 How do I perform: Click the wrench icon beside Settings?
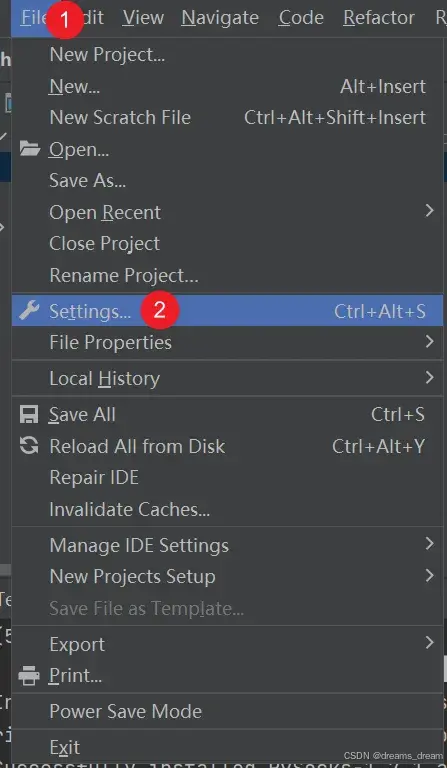[x=29, y=311]
